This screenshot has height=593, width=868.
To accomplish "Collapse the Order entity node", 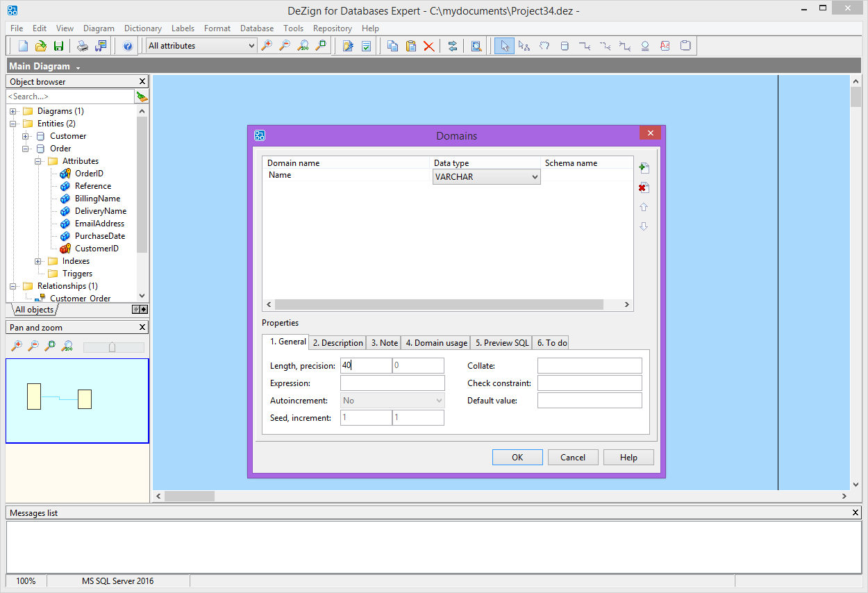I will click(26, 149).
